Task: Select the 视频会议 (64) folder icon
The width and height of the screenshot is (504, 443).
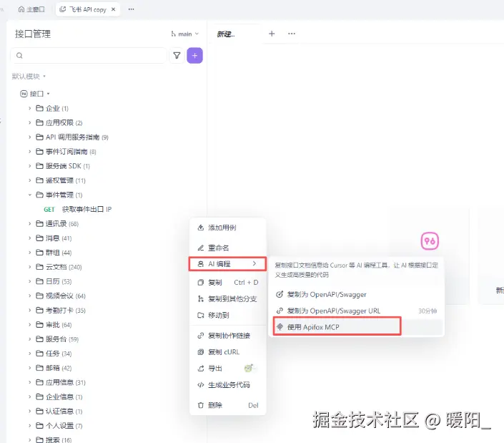Action: (39, 296)
